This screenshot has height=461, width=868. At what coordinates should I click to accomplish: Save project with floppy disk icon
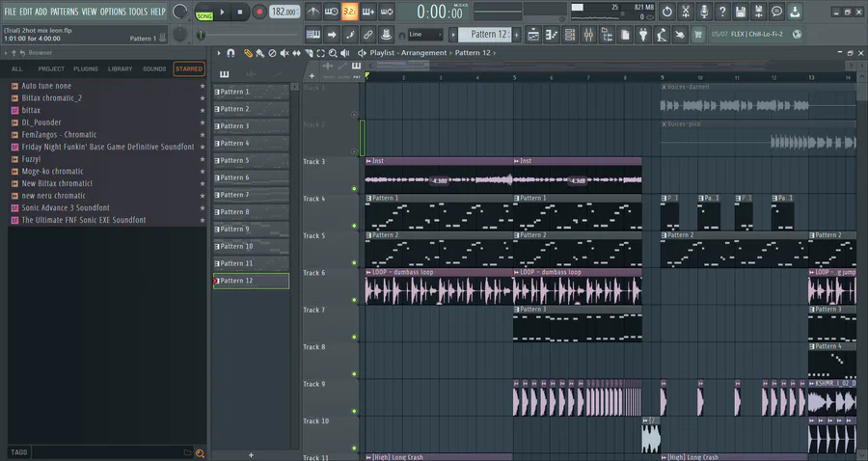(740, 12)
